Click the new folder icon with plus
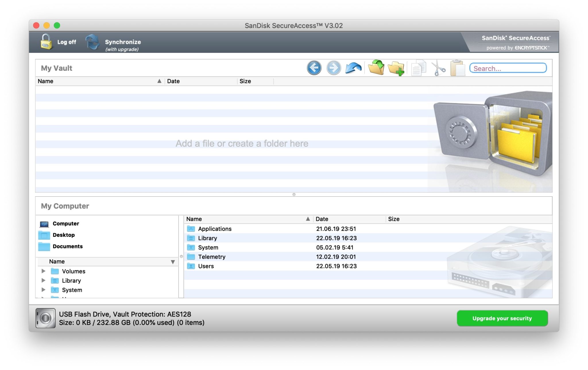The image size is (588, 370). coord(396,68)
